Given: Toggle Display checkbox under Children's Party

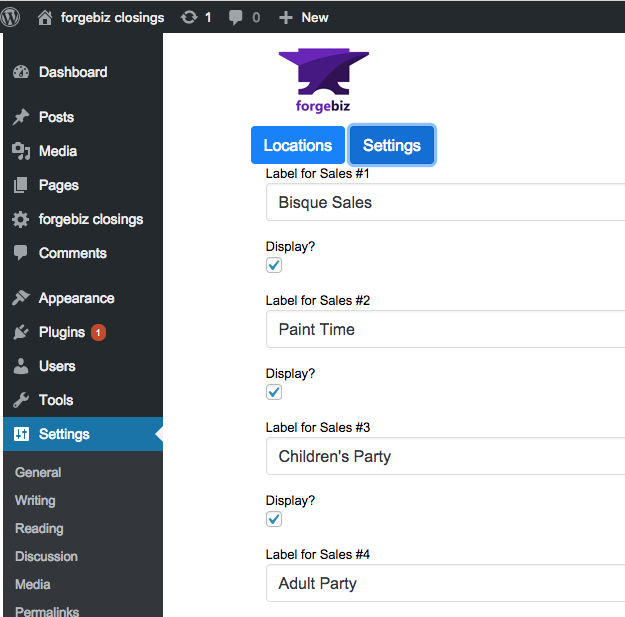Looking at the screenshot, I should point(274,519).
